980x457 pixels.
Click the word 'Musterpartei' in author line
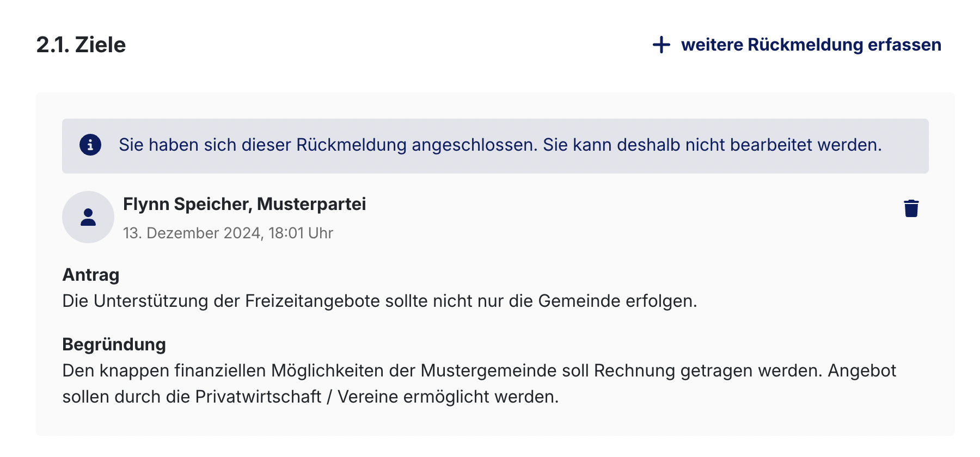pyautogui.click(x=311, y=204)
